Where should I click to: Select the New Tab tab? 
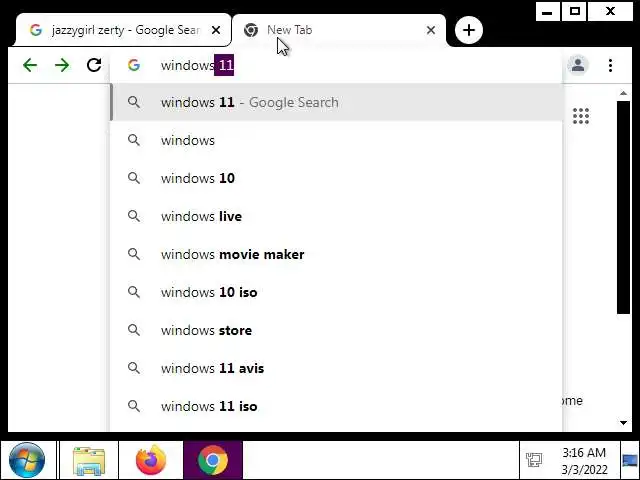[x=339, y=30]
